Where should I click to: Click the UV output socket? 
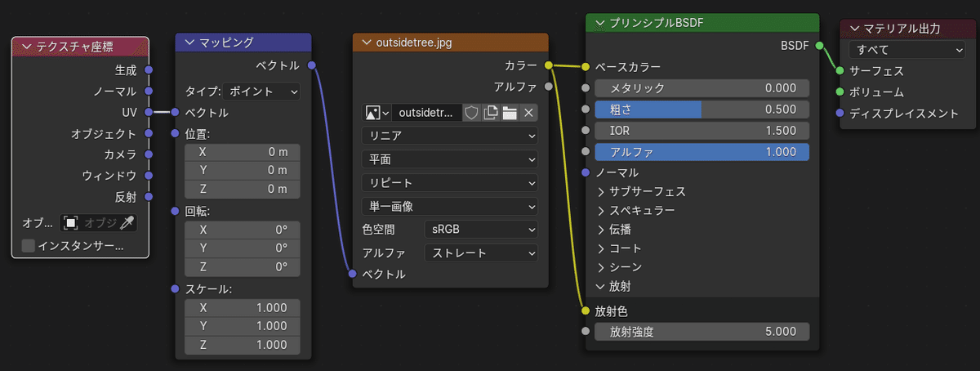tap(149, 112)
